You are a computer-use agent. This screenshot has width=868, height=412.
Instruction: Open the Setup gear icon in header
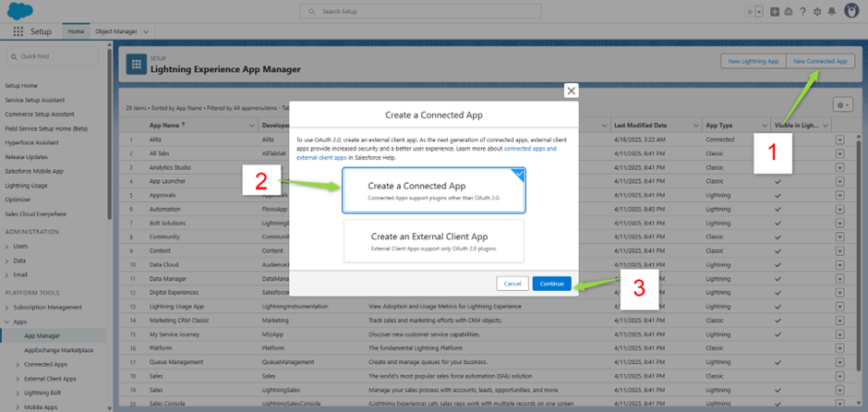coord(817,11)
